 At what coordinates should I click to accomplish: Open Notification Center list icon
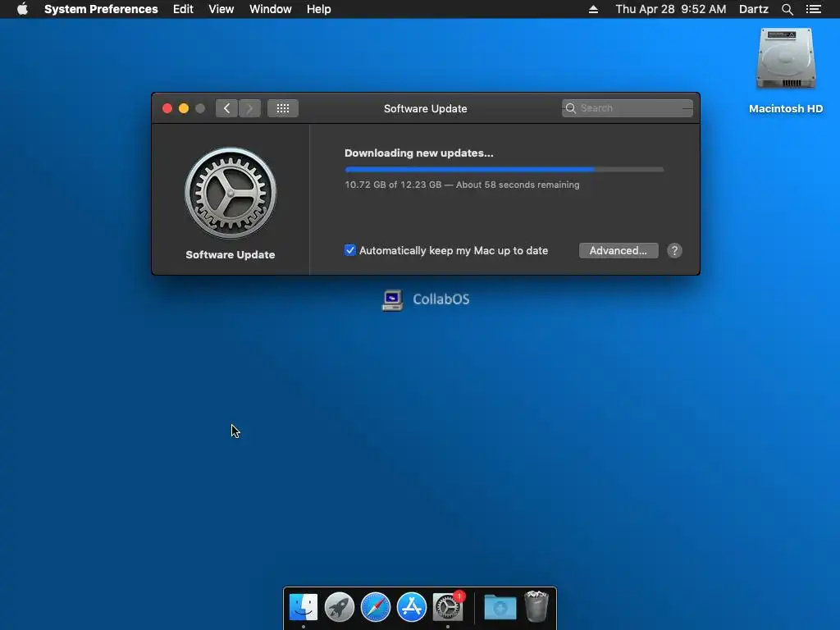813,9
